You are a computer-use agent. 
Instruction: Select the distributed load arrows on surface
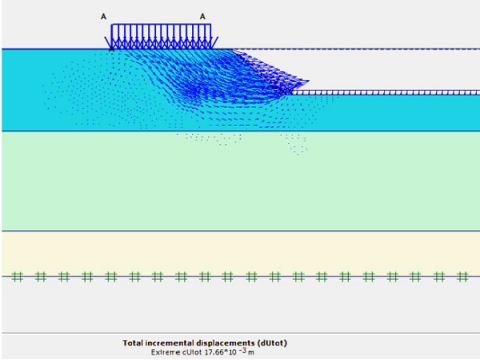161,37
